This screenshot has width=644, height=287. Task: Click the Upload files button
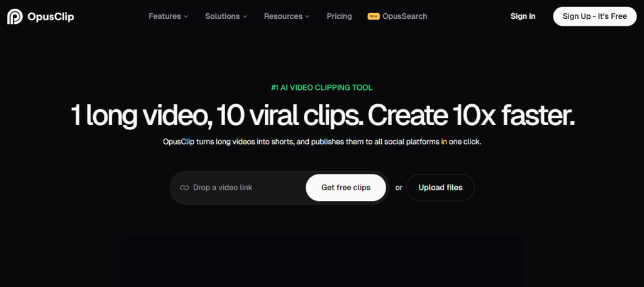440,188
